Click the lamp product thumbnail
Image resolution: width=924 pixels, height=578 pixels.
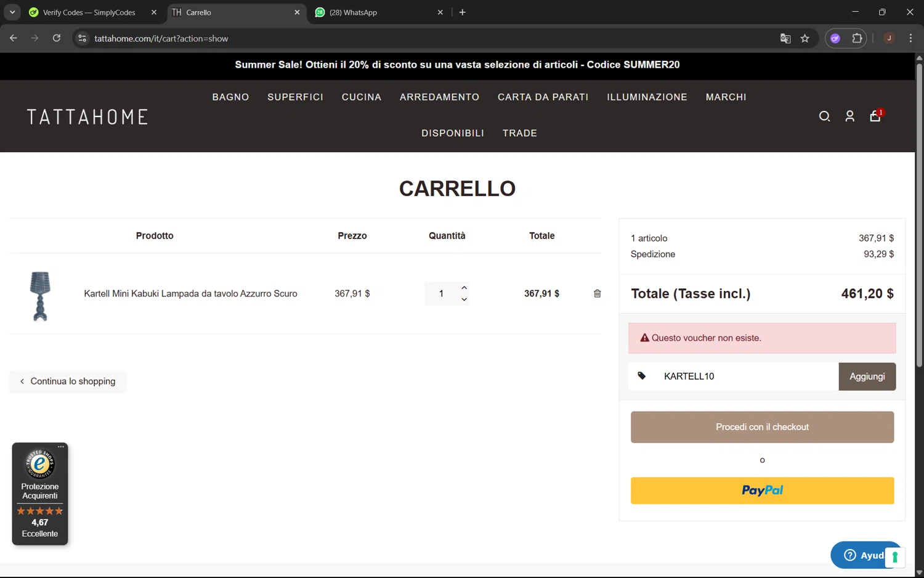40,296
